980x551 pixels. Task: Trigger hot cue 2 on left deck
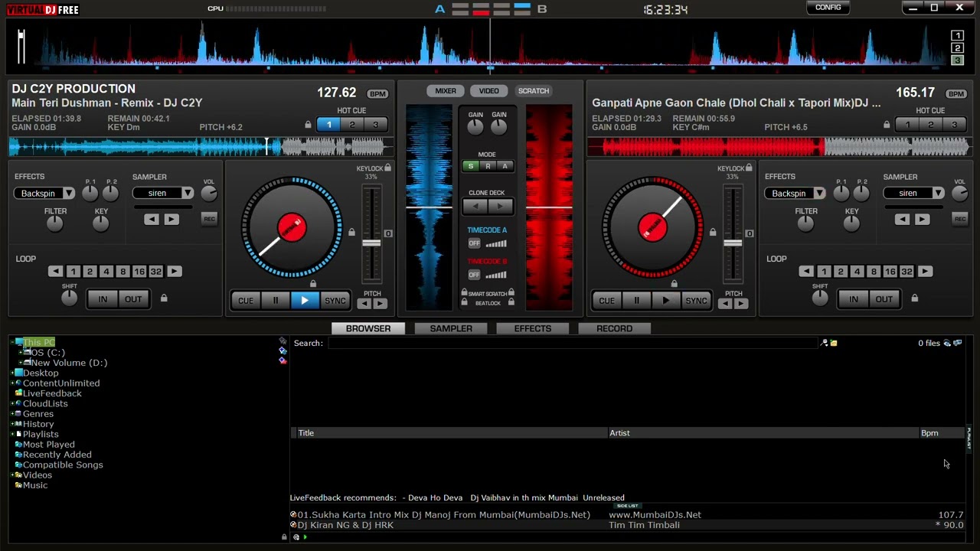[352, 125]
